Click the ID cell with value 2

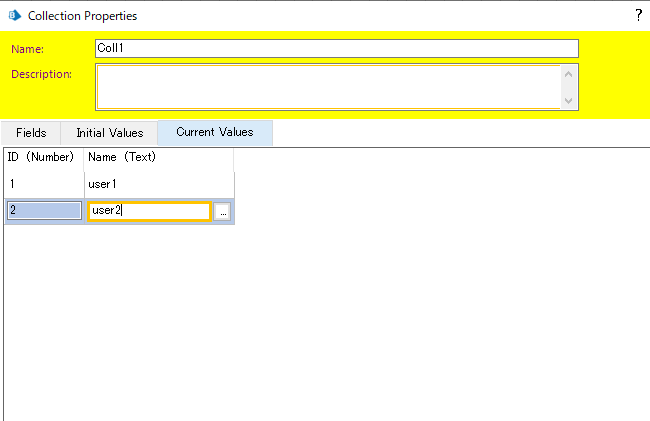(44, 211)
